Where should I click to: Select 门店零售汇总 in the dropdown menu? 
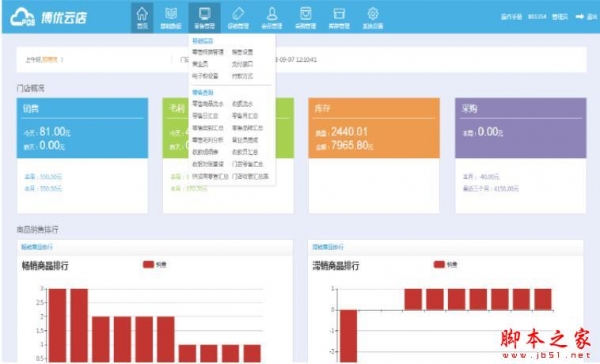click(x=247, y=164)
